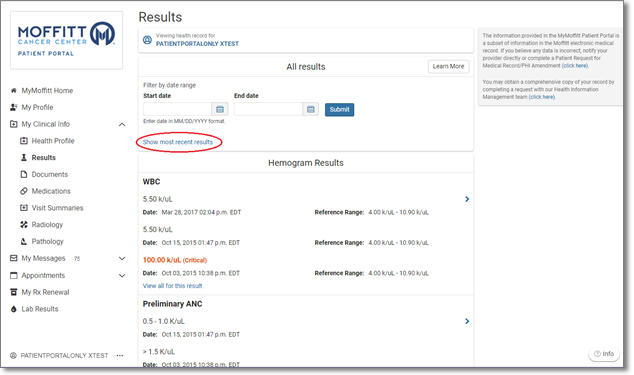Expand the Appointments section chevron

pyautogui.click(x=122, y=276)
